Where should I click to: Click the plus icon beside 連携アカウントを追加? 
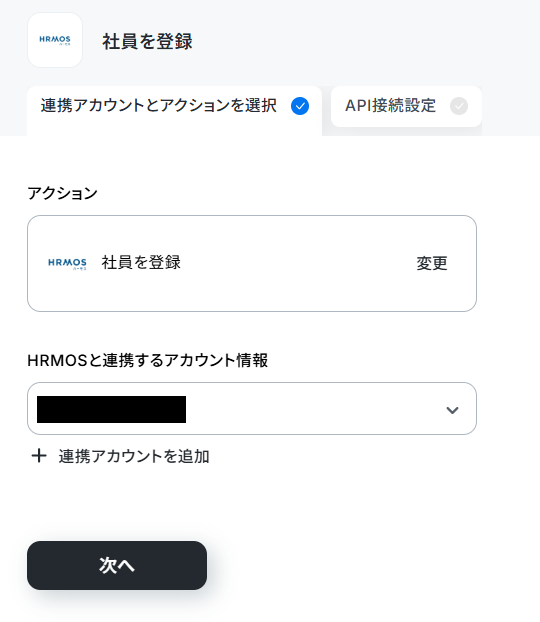(39, 456)
